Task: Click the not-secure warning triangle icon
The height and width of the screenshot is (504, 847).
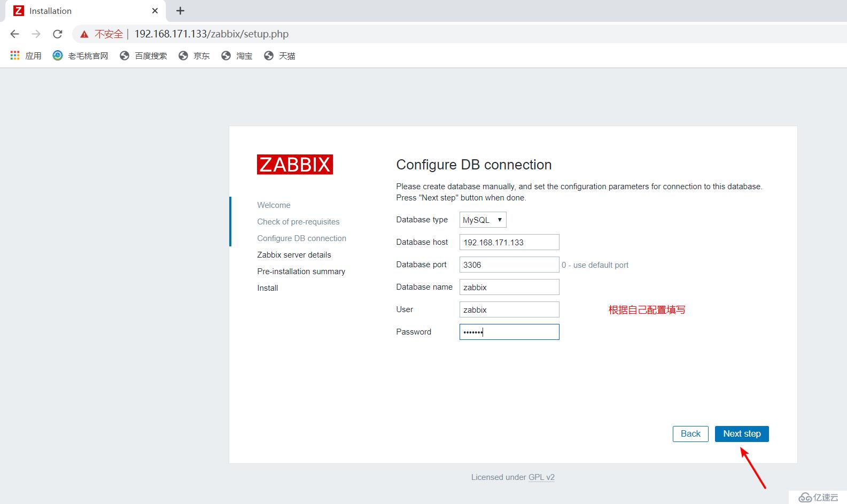Action: tap(84, 34)
